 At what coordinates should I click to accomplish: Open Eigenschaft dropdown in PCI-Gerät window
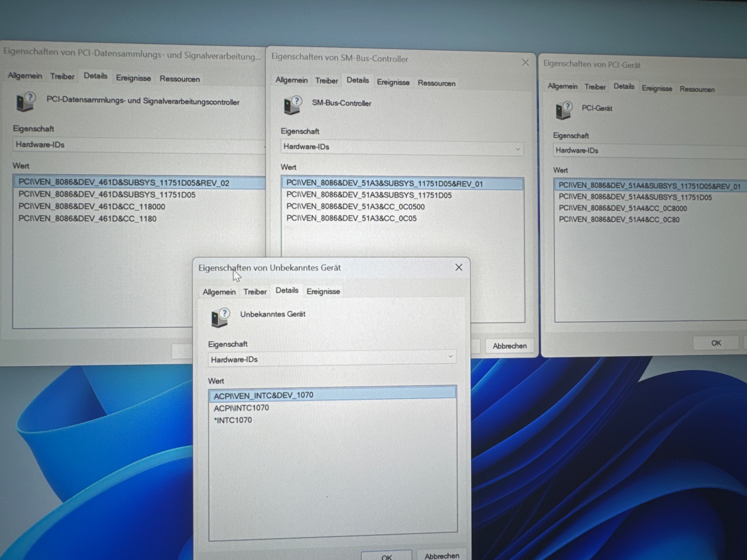point(650,151)
